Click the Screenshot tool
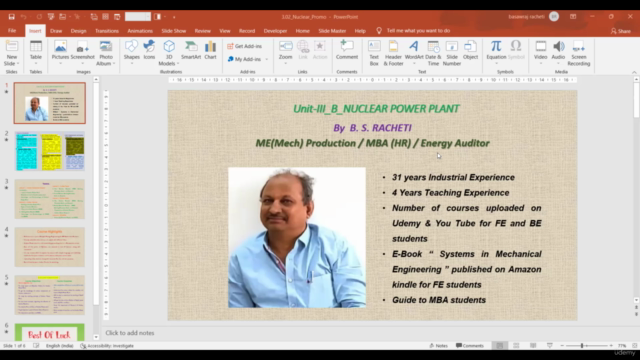Screen dimensions: 640x360 click(x=82, y=53)
